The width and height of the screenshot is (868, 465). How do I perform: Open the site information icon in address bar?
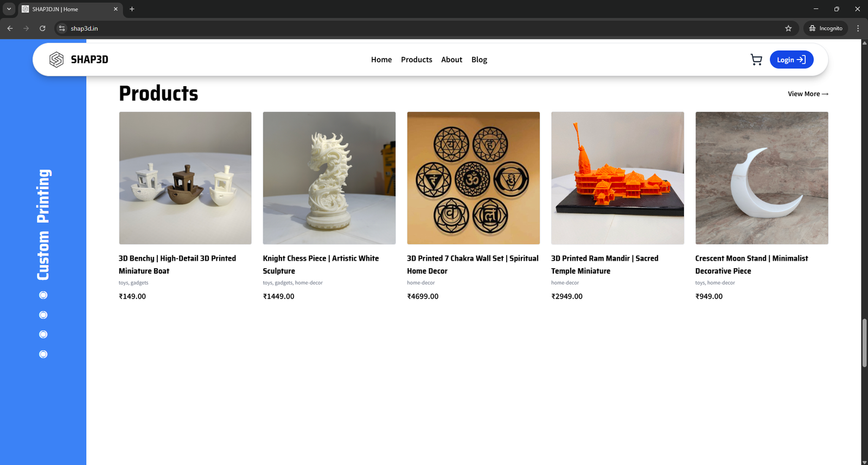(62, 28)
